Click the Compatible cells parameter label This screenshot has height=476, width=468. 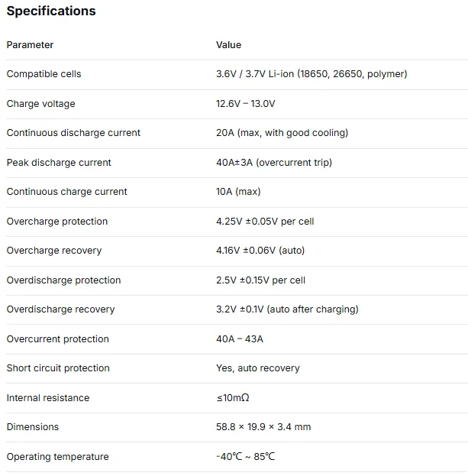(x=44, y=74)
